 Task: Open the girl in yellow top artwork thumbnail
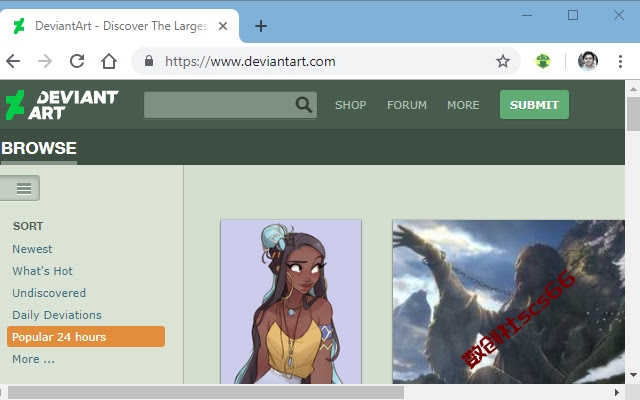point(291,302)
